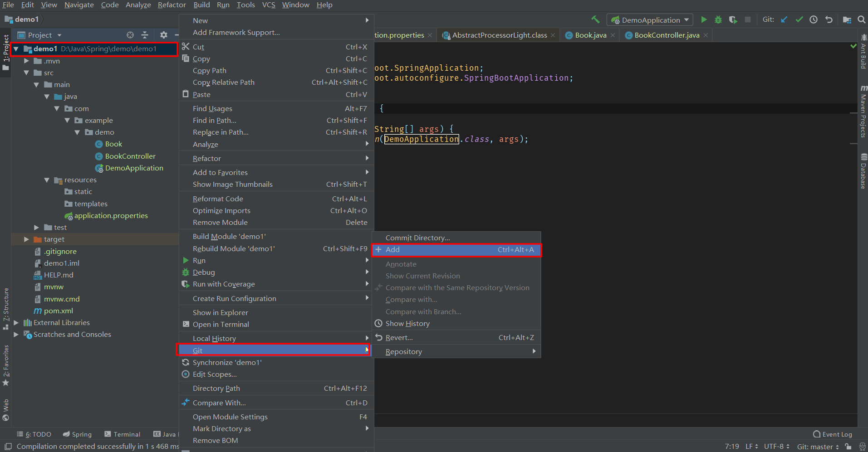Open Repository submenu entry

click(456, 351)
